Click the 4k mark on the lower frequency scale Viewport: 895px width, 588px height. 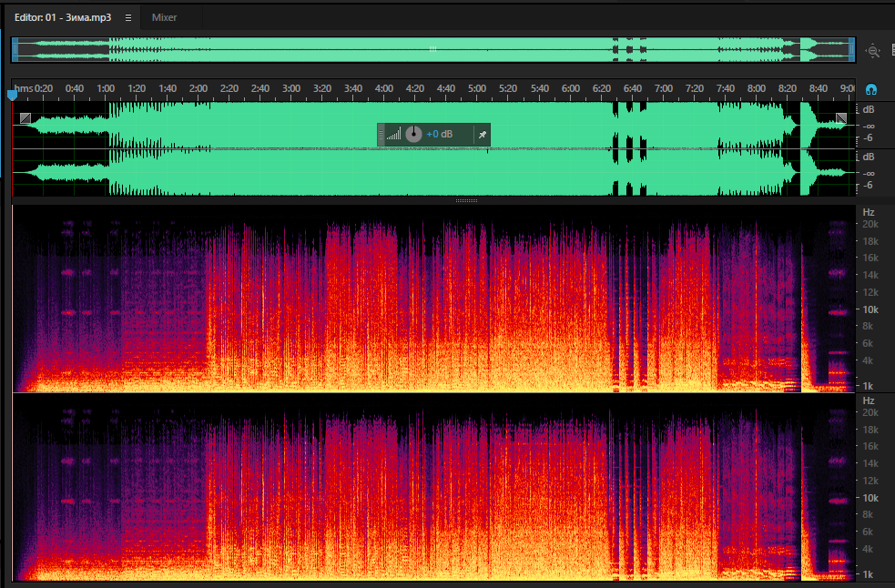tap(868, 549)
